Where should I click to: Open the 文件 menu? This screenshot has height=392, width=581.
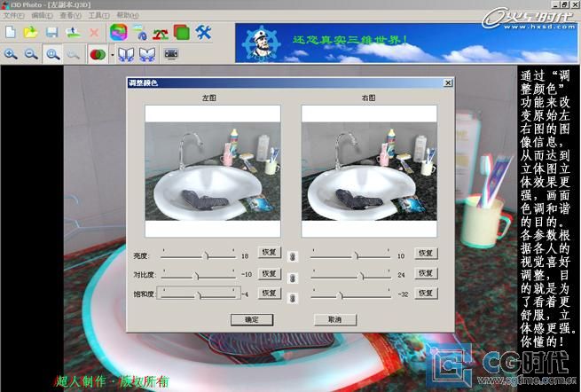(13, 15)
